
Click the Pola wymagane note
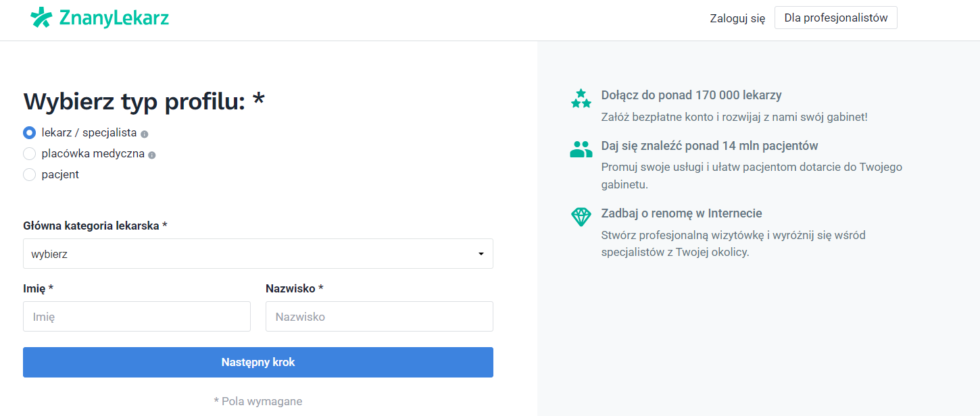pyautogui.click(x=258, y=400)
